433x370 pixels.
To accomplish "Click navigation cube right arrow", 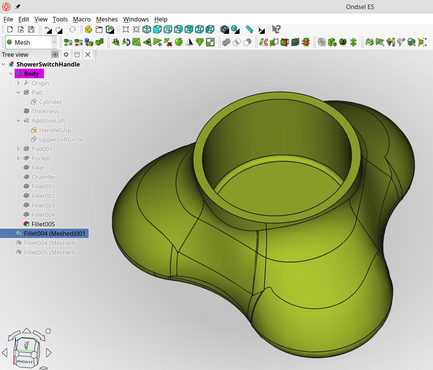I will pos(49,352).
